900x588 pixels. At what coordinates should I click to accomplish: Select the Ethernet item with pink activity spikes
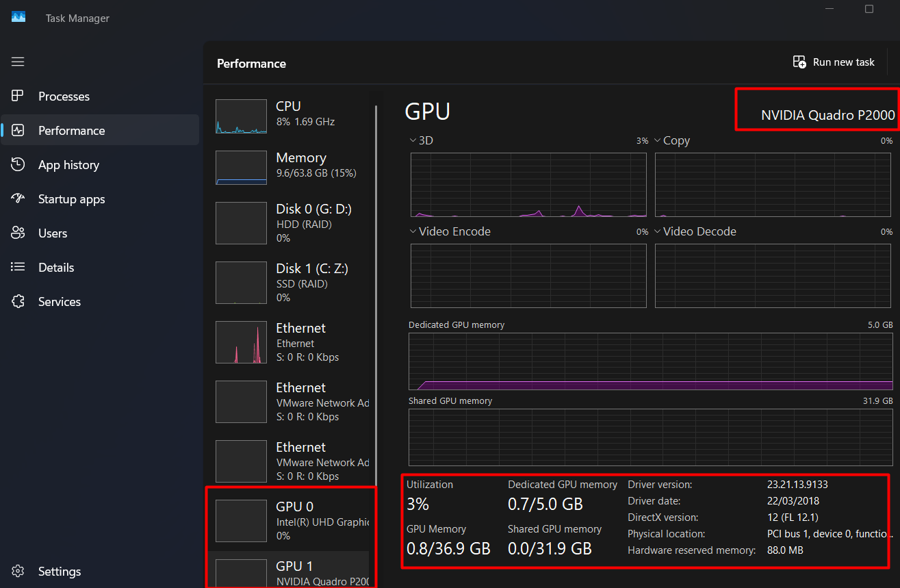292,342
